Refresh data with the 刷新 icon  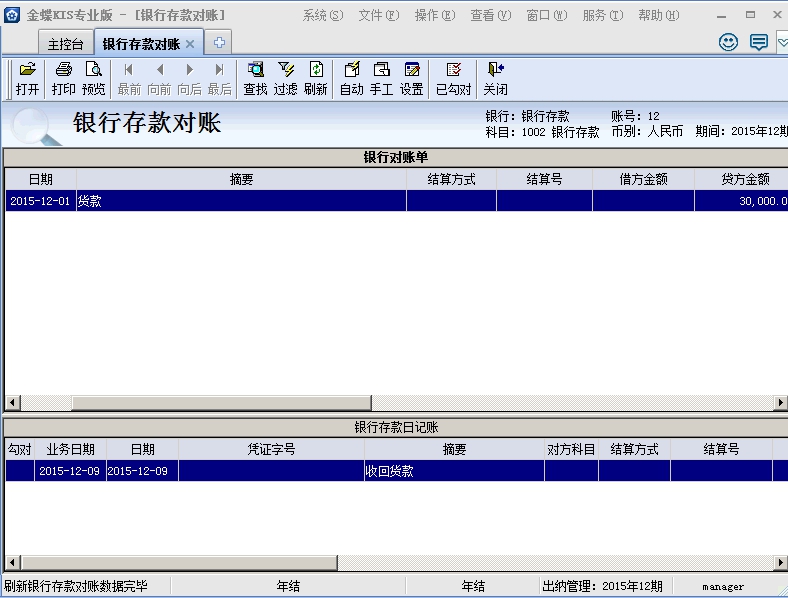[316, 77]
